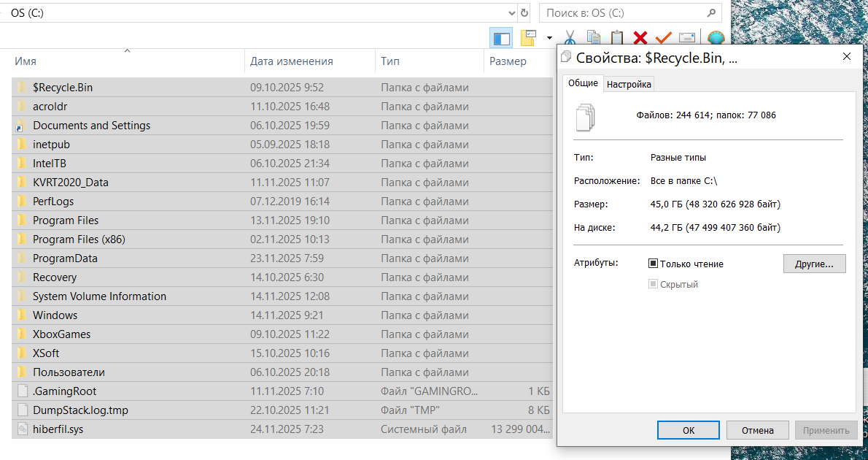Select the Recovery folder icon

pyautogui.click(x=22, y=277)
